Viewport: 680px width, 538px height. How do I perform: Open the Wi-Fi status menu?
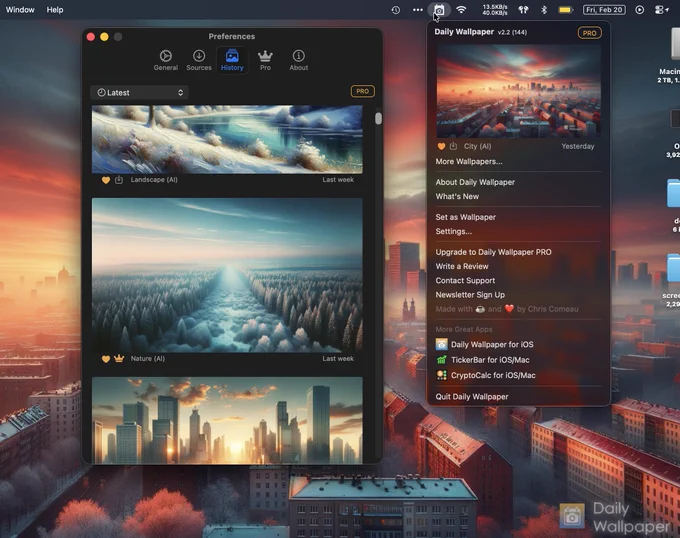pyautogui.click(x=461, y=10)
